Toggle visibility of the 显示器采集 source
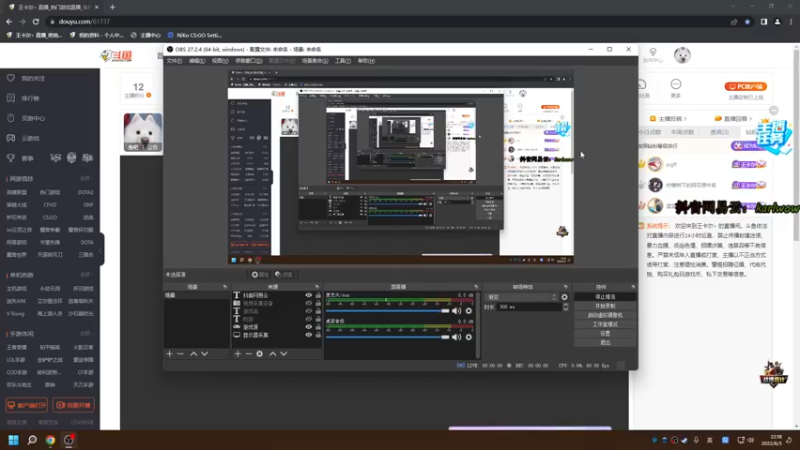Screen dimensions: 800x450 click(x=308, y=335)
